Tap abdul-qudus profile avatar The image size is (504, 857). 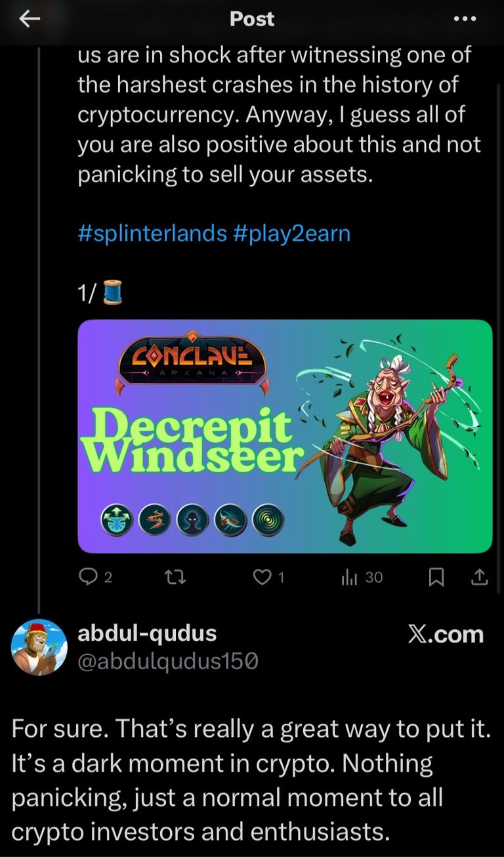(x=39, y=647)
